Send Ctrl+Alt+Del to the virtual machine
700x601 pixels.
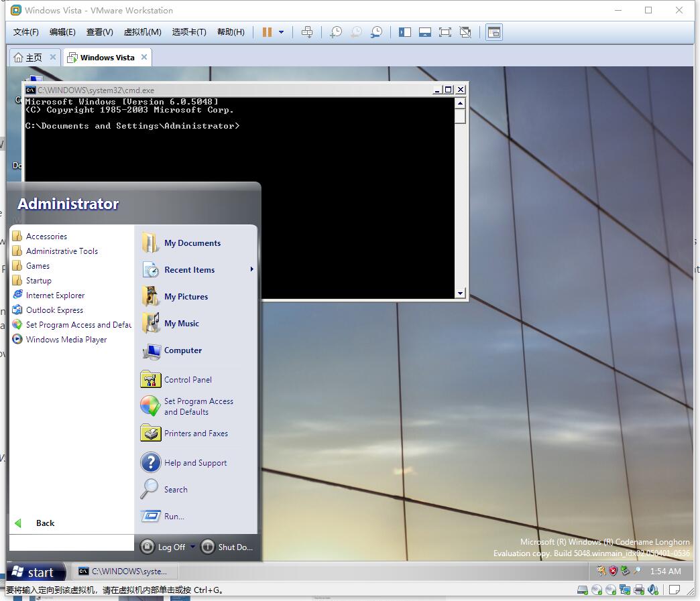(x=307, y=32)
